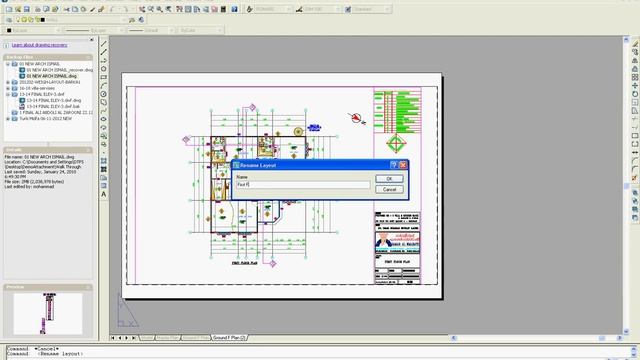This screenshot has height=360, width=640.
Task: Open the dimension style dropdown
Action: click(x=338, y=9)
